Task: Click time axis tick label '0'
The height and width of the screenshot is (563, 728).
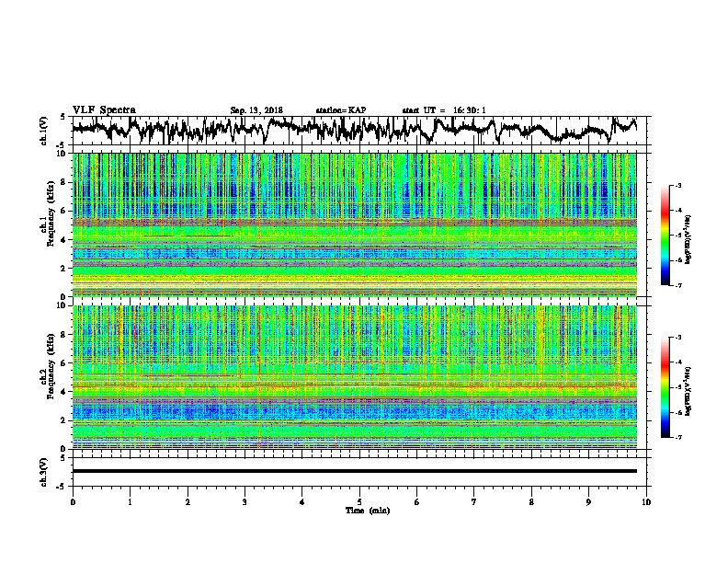Action: point(73,502)
